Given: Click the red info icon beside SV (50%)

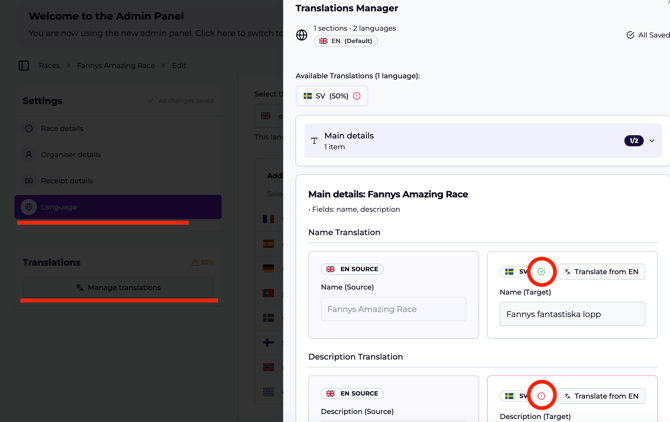Looking at the screenshot, I should pos(357,96).
